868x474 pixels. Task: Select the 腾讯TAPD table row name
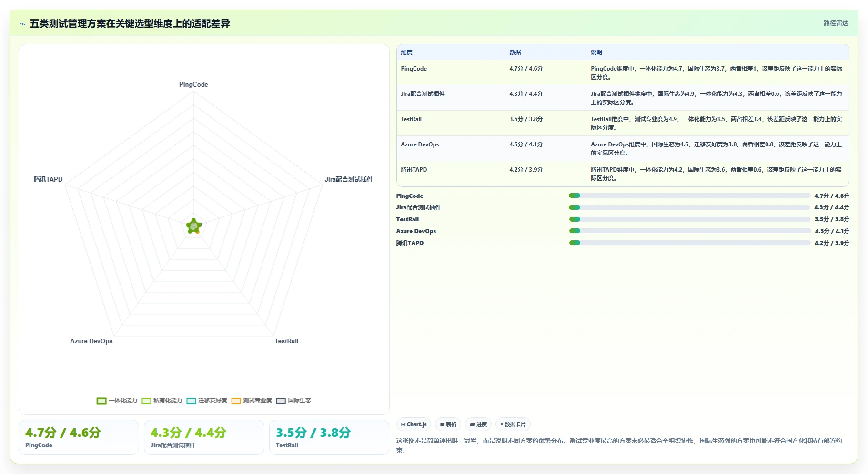414,170
